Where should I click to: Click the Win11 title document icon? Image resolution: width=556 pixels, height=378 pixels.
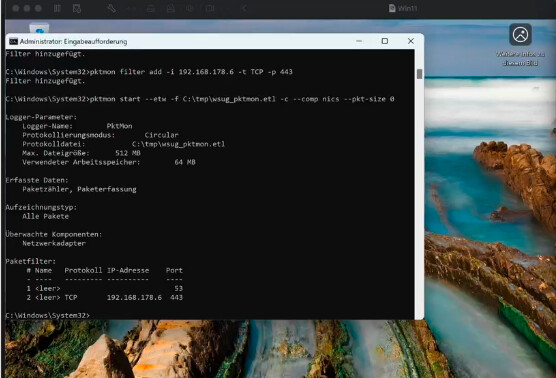(x=392, y=8)
